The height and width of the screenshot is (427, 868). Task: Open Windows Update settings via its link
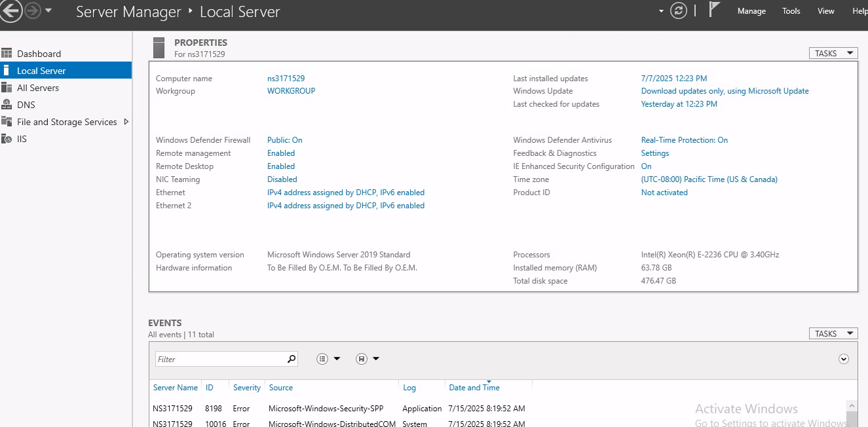coord(725,90)
